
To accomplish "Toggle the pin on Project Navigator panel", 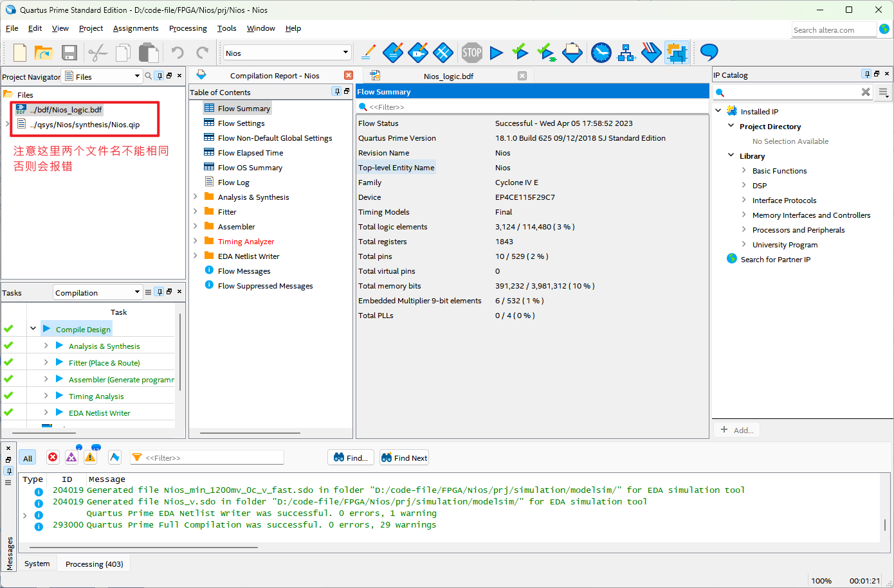I will tap(160, 76).
